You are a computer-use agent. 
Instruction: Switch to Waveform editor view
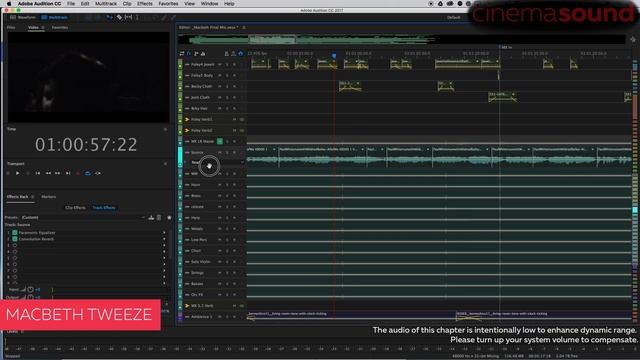tap(23, 18)
